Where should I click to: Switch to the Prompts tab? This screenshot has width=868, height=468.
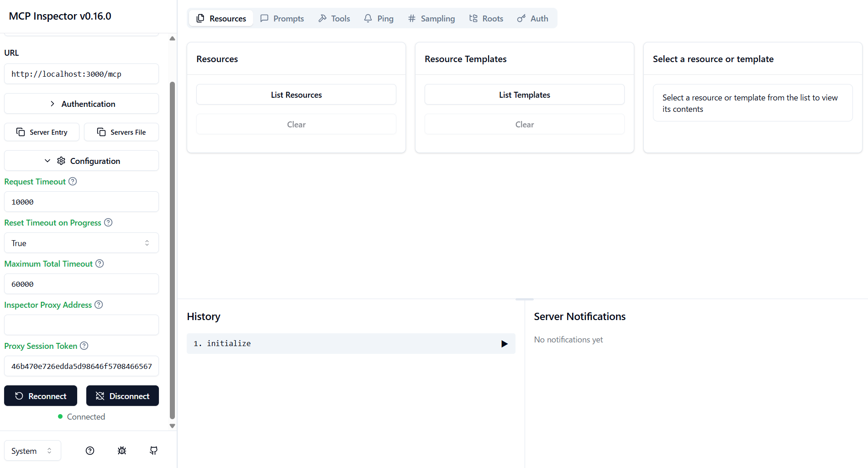coord(282,18)
